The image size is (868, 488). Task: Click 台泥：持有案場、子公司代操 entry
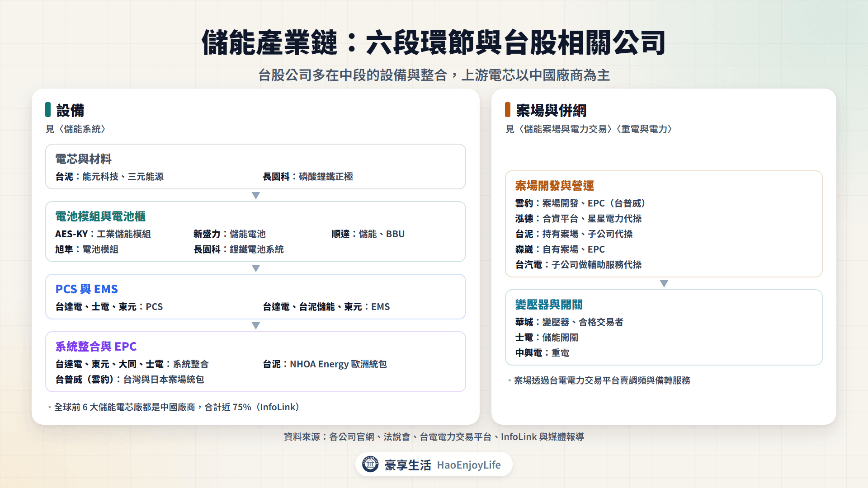coord(574,234)
